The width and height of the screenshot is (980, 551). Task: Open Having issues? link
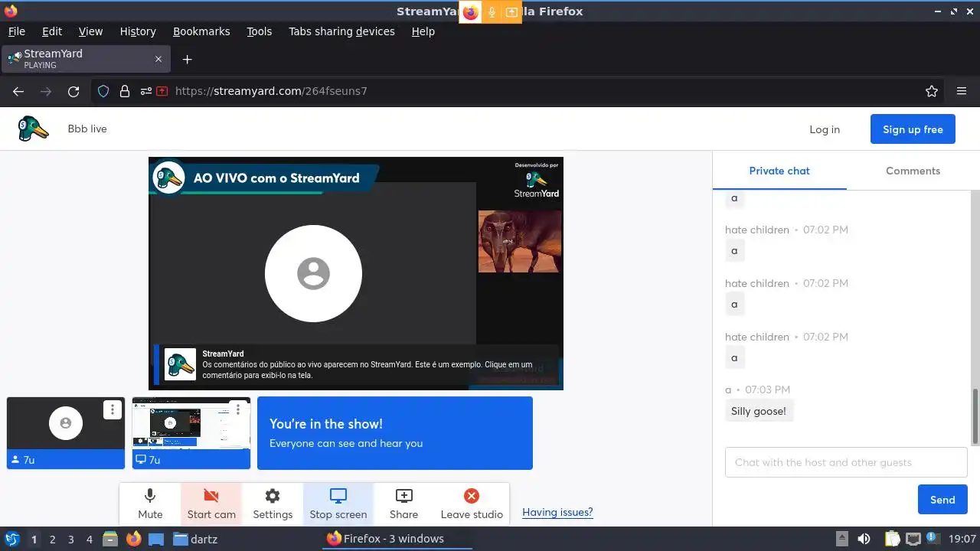557,512
